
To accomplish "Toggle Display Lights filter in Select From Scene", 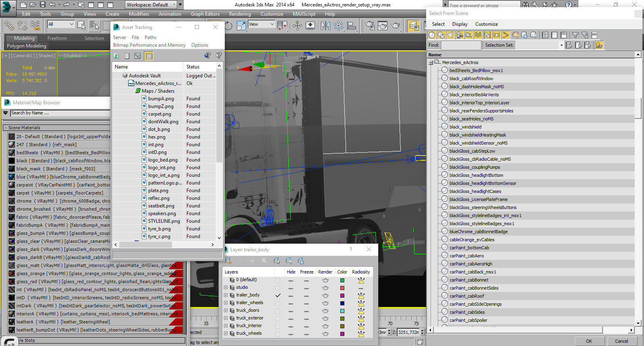I will click(x=450, y=35).
